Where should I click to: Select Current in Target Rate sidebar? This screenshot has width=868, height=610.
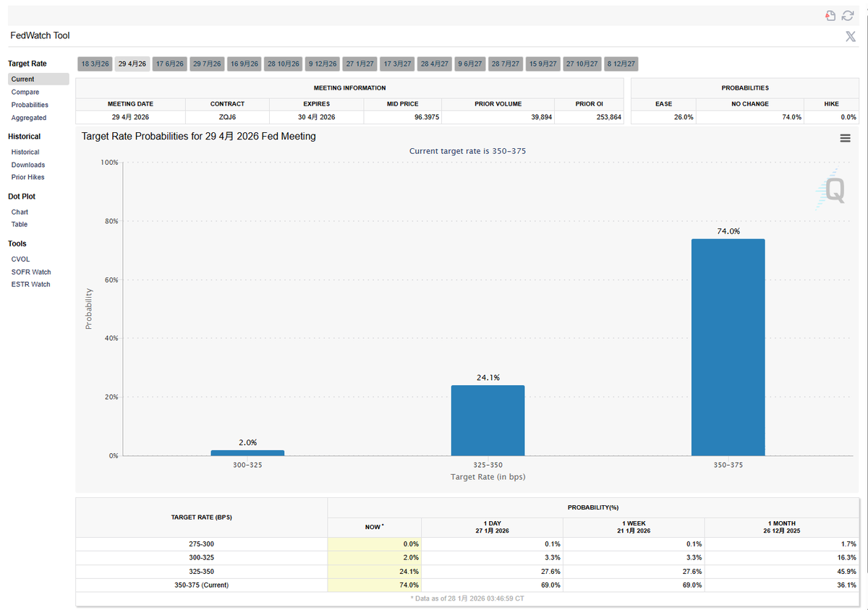(x=23, y=80)
